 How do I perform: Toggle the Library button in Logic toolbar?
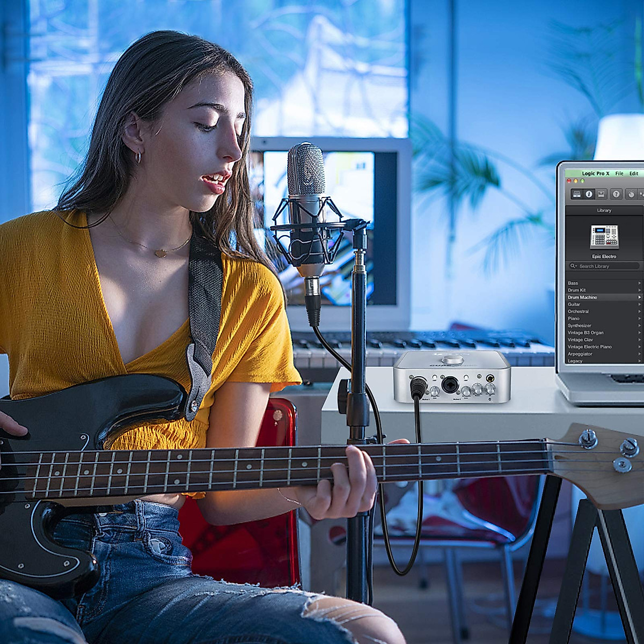(x=577, y=194)
